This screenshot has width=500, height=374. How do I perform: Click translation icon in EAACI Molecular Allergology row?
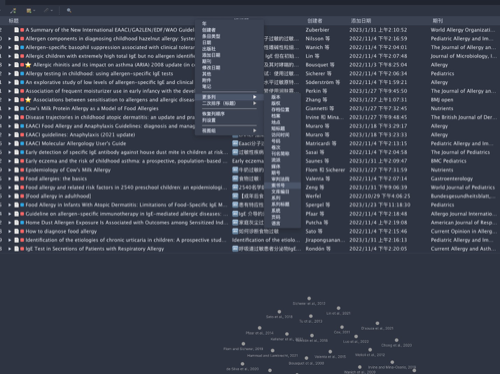(x=235, y=144)
